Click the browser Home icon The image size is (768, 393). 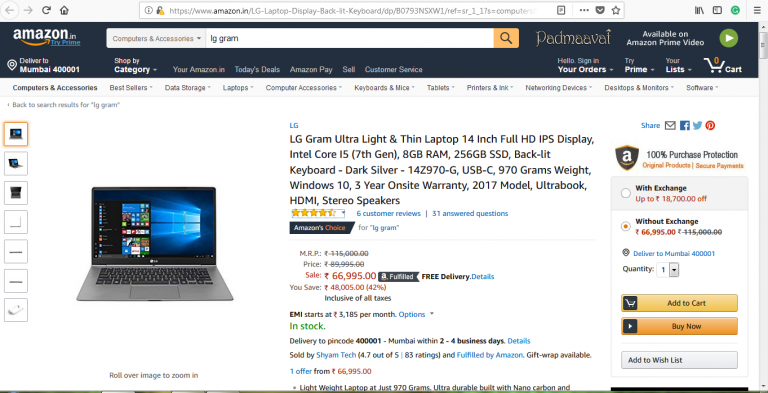coord(64,10)
